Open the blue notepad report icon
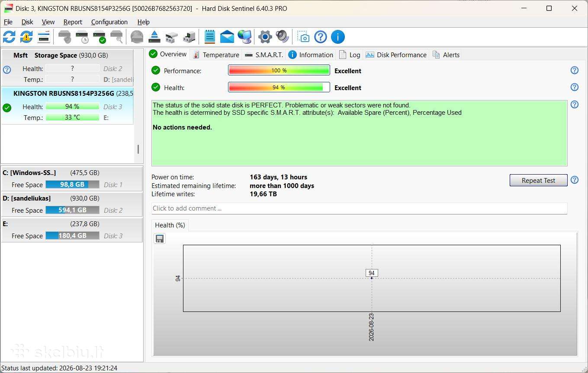The height and width of the screenshot is (373, 588). point(209,37)
